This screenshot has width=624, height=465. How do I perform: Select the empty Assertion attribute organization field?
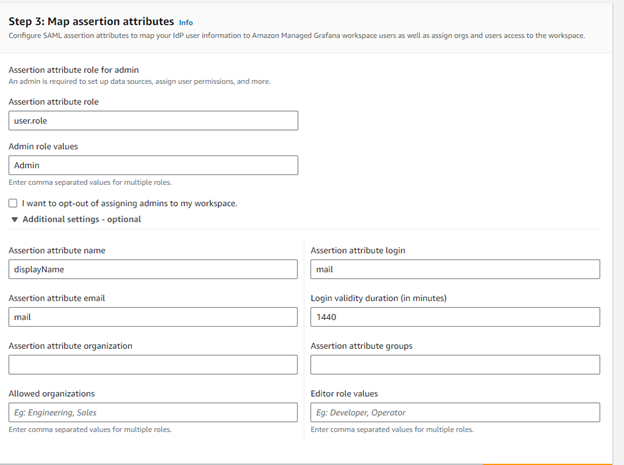point(153,365)
